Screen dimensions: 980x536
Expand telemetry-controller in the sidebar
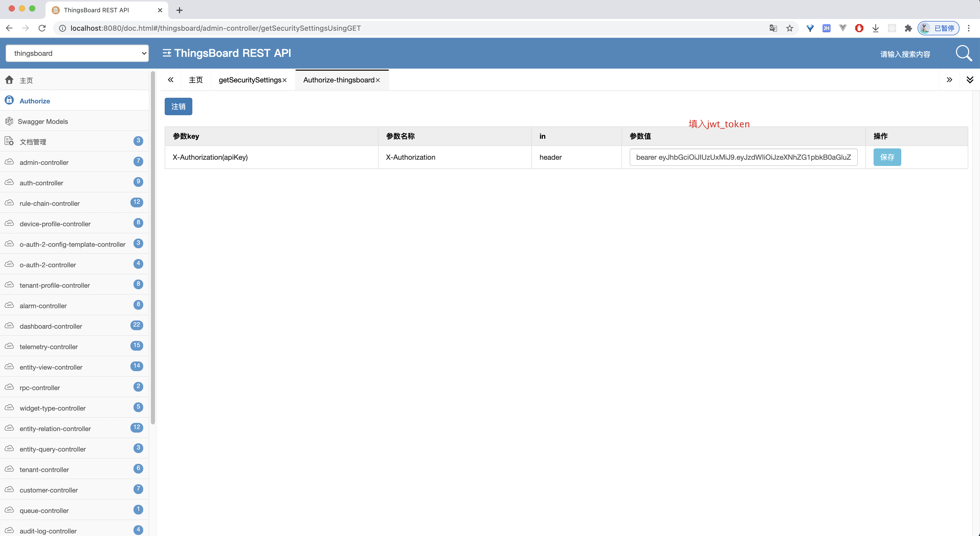74,346
